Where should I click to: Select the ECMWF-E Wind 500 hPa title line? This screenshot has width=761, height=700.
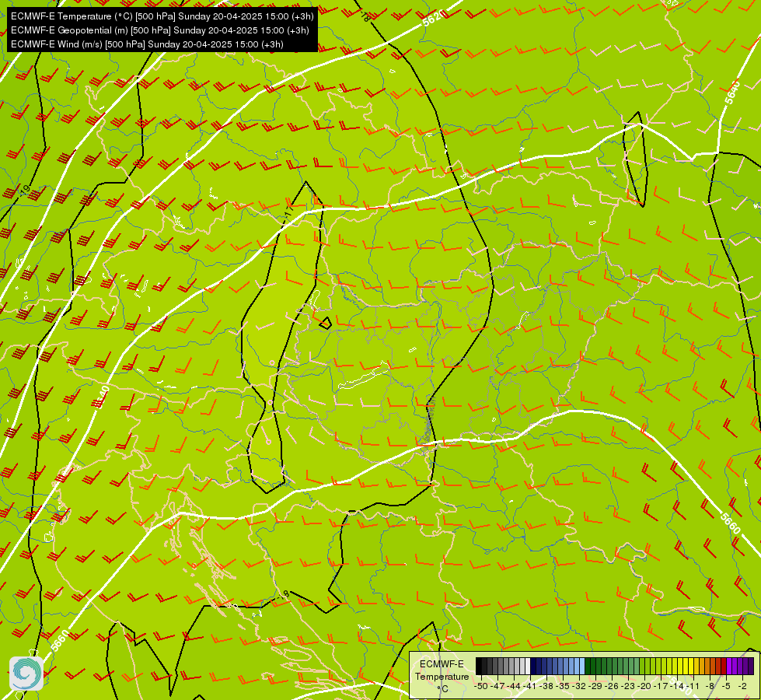(147, 44)
